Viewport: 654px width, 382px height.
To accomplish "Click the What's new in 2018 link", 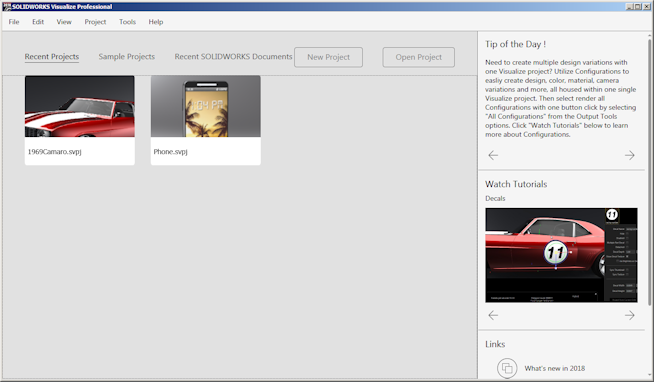I will (x=555, y=368).
